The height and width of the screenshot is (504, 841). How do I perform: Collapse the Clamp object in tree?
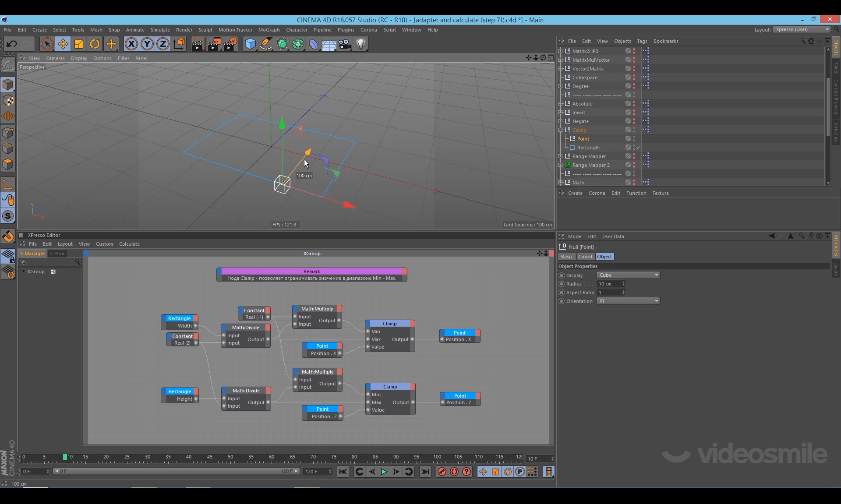pos(561,130)
